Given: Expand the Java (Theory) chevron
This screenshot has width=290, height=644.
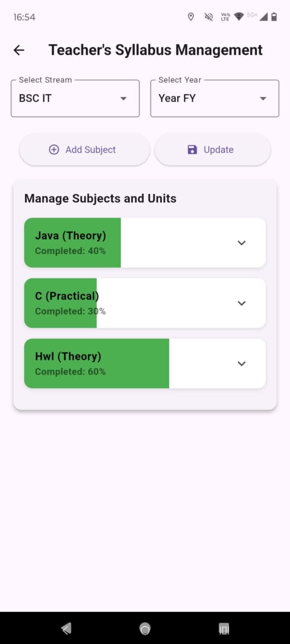Looking at the screenshot, I should click(242, 243).
